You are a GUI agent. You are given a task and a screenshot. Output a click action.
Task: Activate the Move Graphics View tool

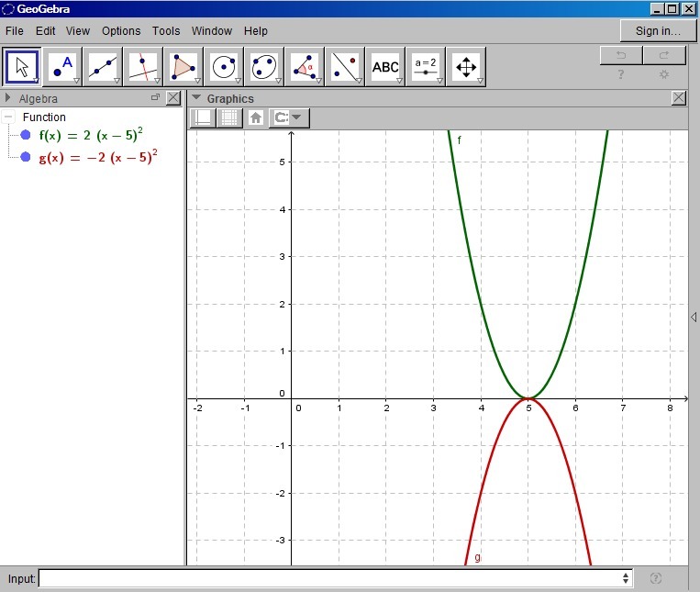(466, 66)
